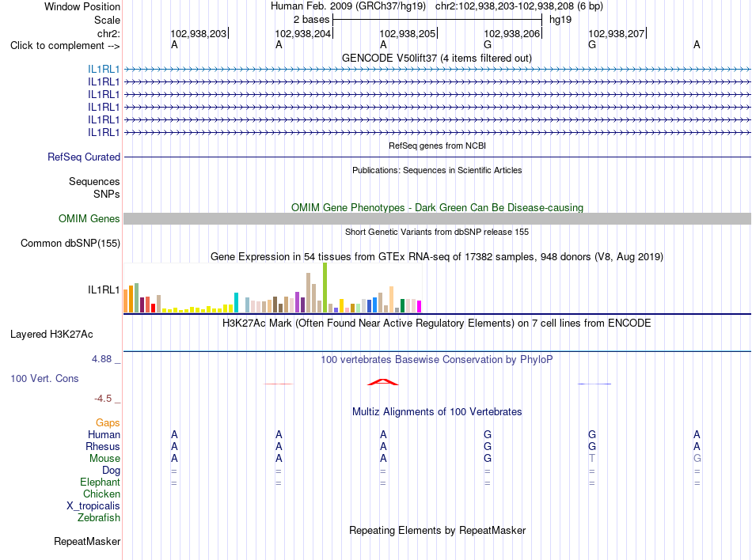Click the hg19 label beside scale bar
The image size is (752, 560).
560,20
